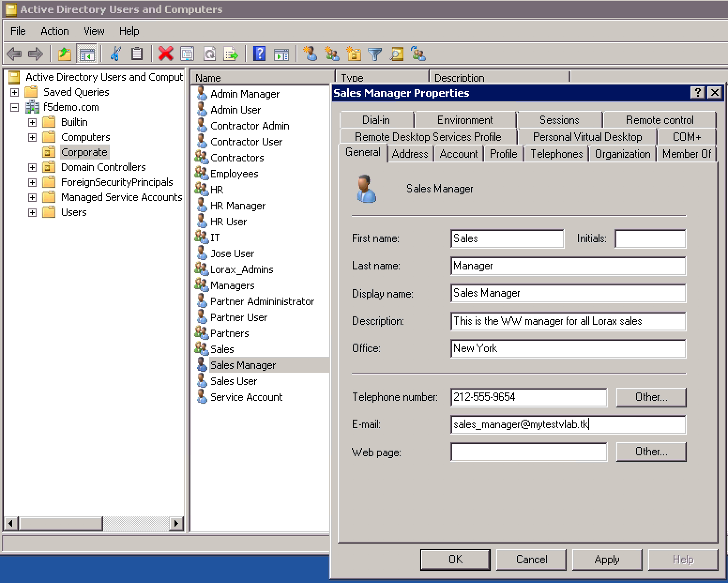Expand the Domain Controllers node

(32, 167)
